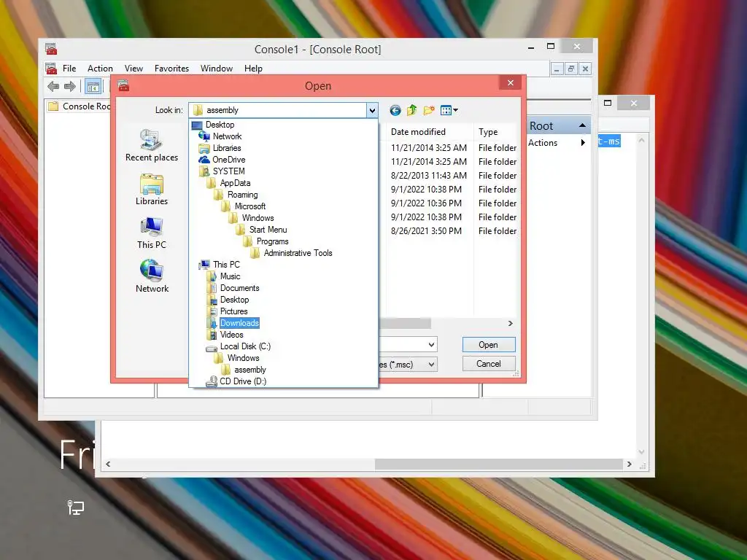Choose SYSTEM user folder in the list
747x560 pixels.
click(228, 171)
